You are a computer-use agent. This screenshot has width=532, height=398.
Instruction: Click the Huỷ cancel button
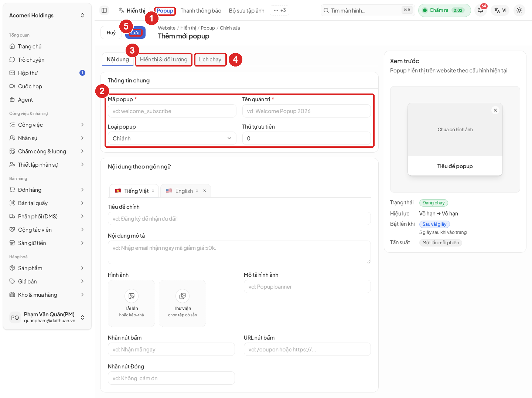(111, 33)
